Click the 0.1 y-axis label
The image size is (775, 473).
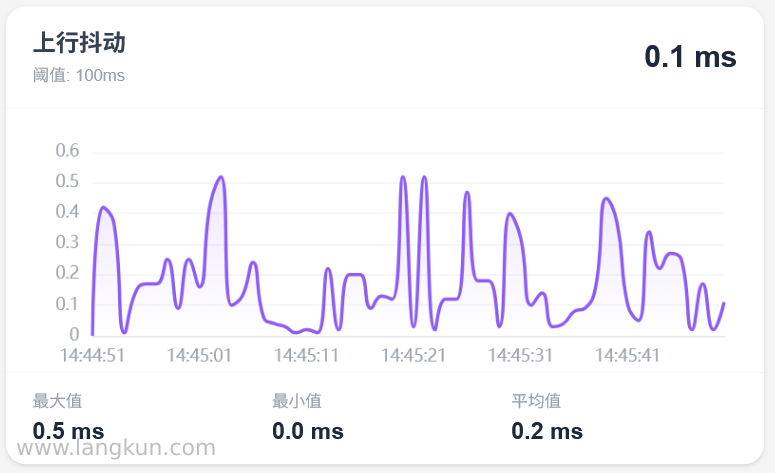[67, 304]
